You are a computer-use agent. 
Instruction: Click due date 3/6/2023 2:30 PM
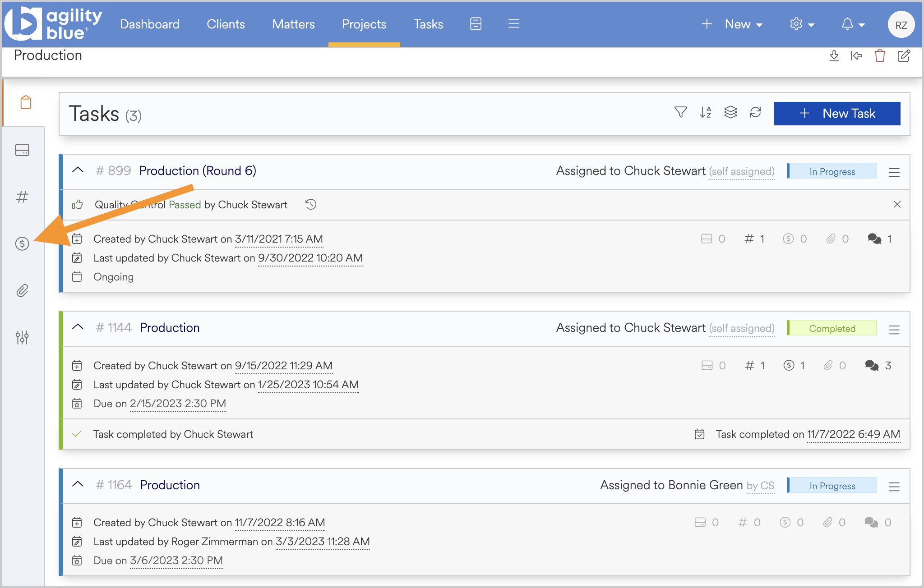click(176, 561)
